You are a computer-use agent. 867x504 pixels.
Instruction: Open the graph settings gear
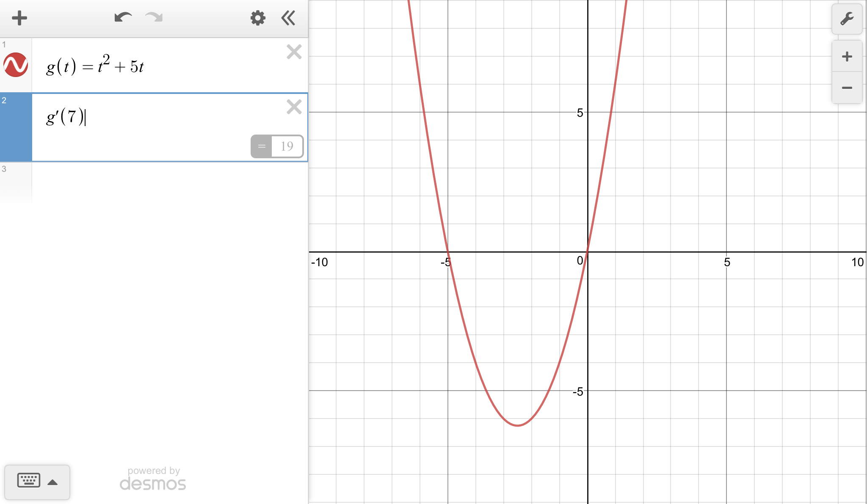coord(257,18)
